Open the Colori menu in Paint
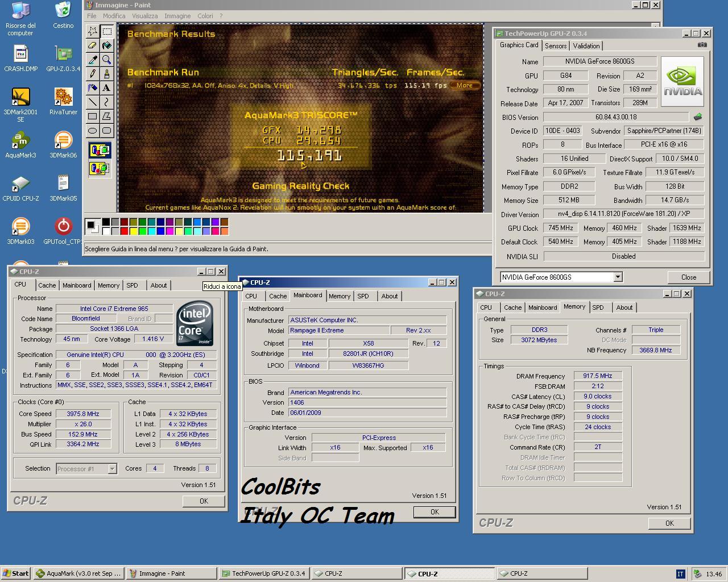 point(205,16)
